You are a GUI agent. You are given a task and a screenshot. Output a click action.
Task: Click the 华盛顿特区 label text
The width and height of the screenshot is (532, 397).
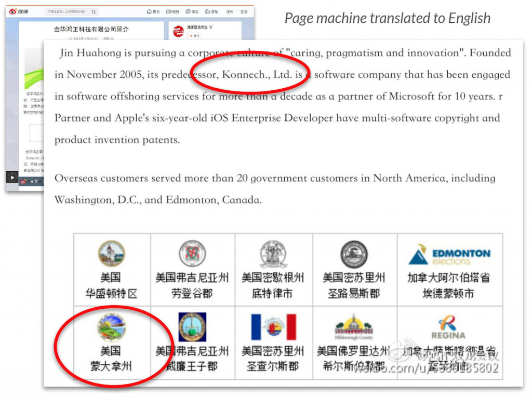111,293
